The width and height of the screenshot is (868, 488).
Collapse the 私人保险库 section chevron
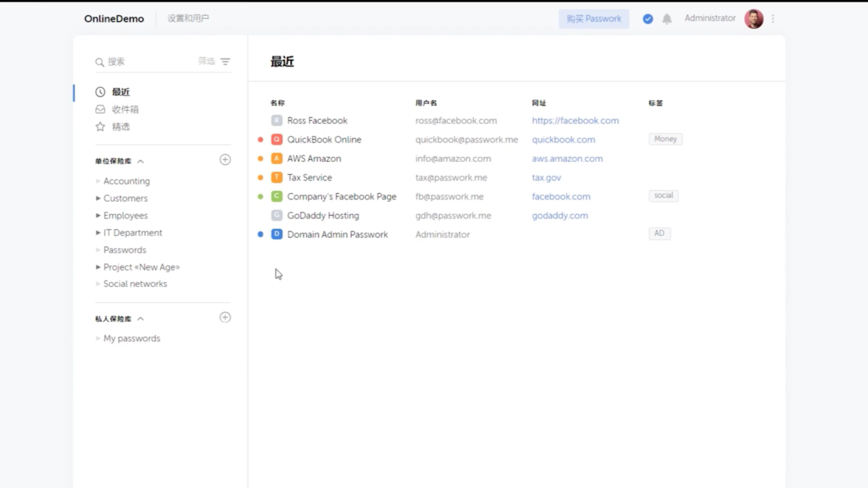[140, 319]
